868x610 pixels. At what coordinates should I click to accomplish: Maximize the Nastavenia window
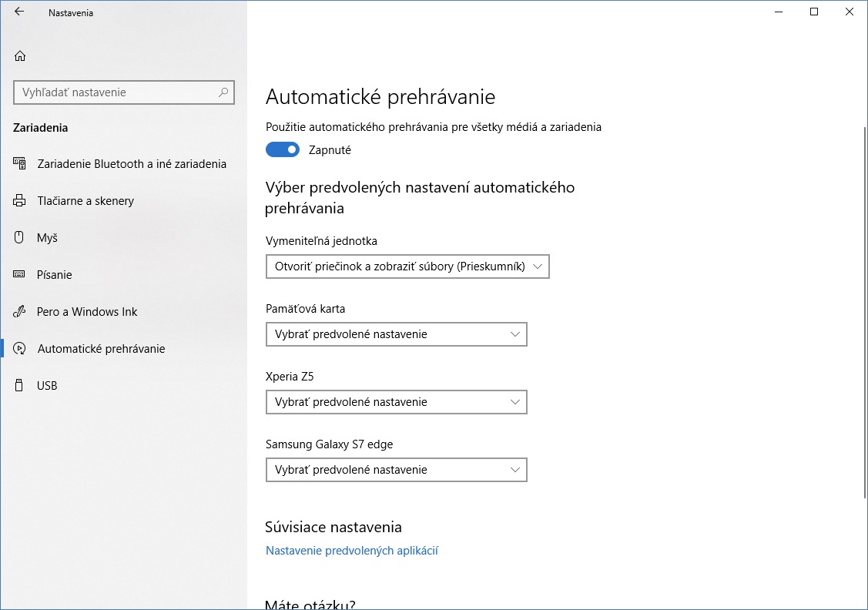click(814, 12)
